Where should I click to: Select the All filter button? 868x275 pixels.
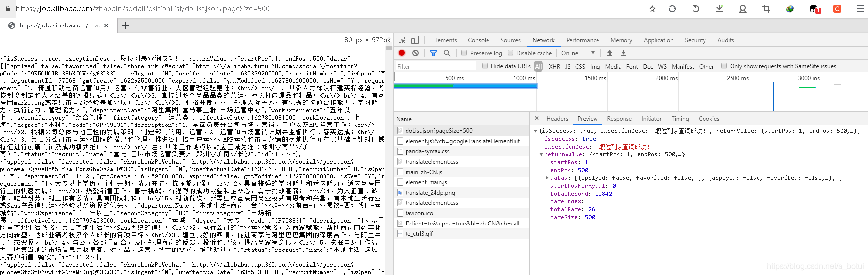pyautogui.click(x=539, y=66)
